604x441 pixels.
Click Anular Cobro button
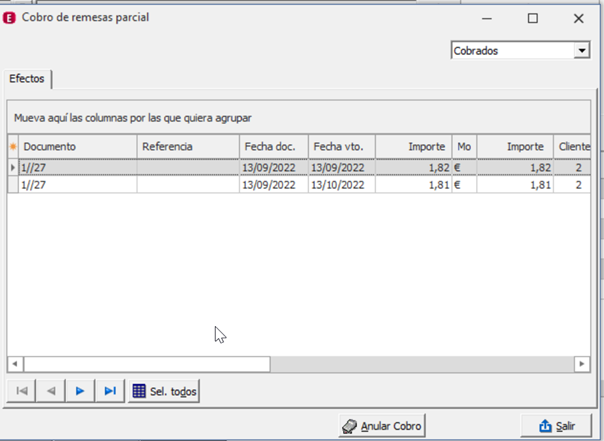click(382, 426)
